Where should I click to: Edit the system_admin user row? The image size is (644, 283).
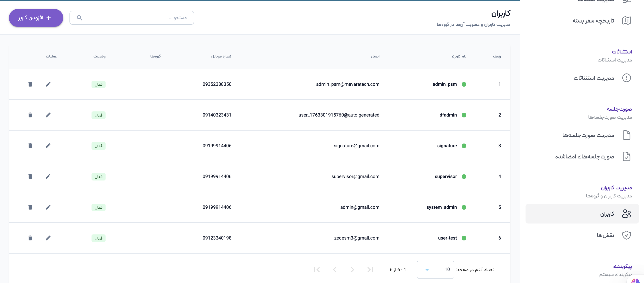pos(48,207)
